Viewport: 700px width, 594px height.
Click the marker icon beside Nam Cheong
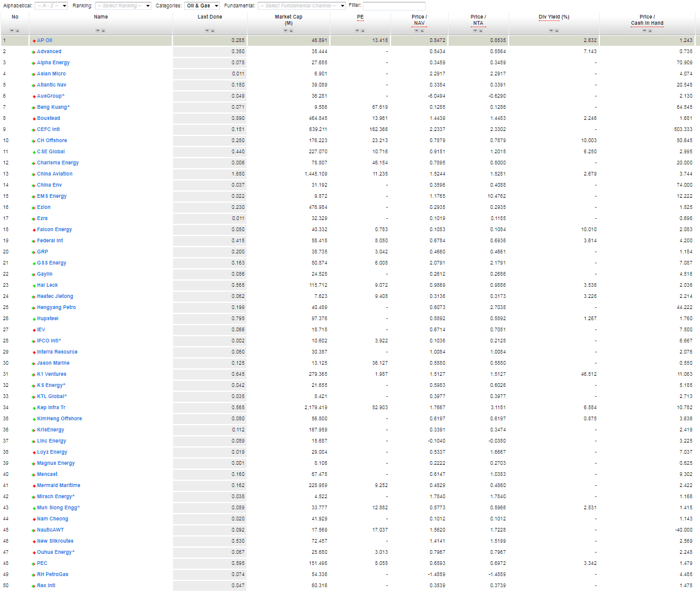point(34,519)
